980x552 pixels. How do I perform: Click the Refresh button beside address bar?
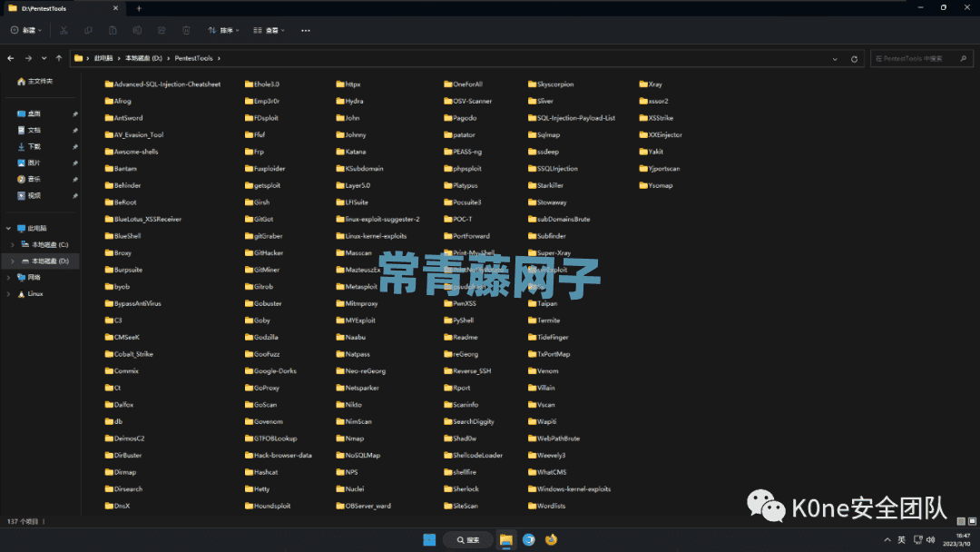(854, 58)
